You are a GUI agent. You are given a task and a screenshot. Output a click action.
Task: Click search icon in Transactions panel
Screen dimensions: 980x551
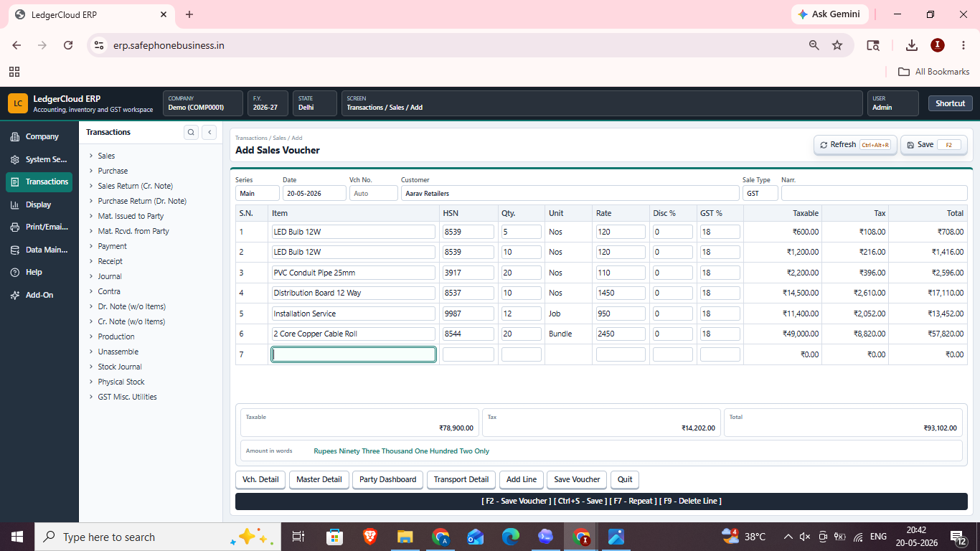click(191, 132)
